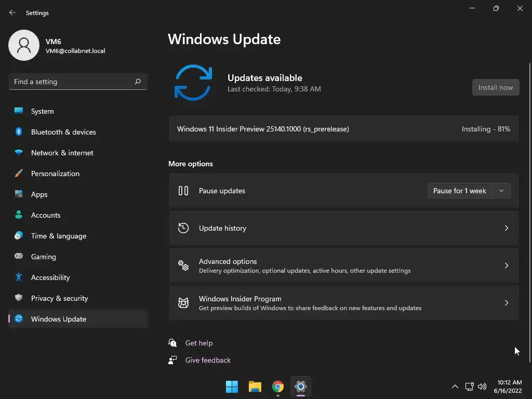Show hidden tray icons chevron
Screen dimensions: 532x399
[455, 387]
